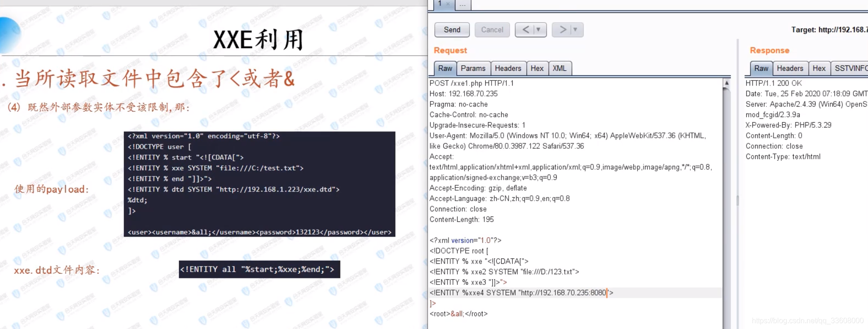Open the Response Hex tab
This screenshot has height=329, width=868.
tap(819, 68)
